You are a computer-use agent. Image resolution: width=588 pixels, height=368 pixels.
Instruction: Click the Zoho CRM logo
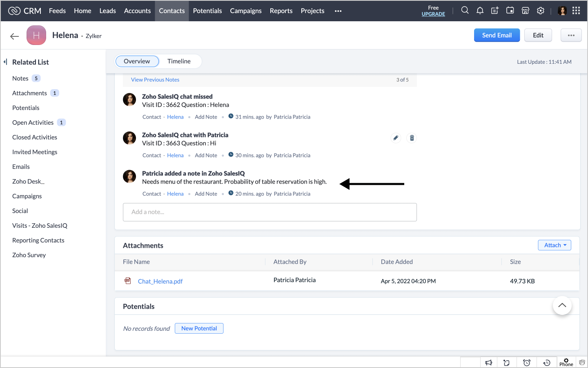(24, 11)
